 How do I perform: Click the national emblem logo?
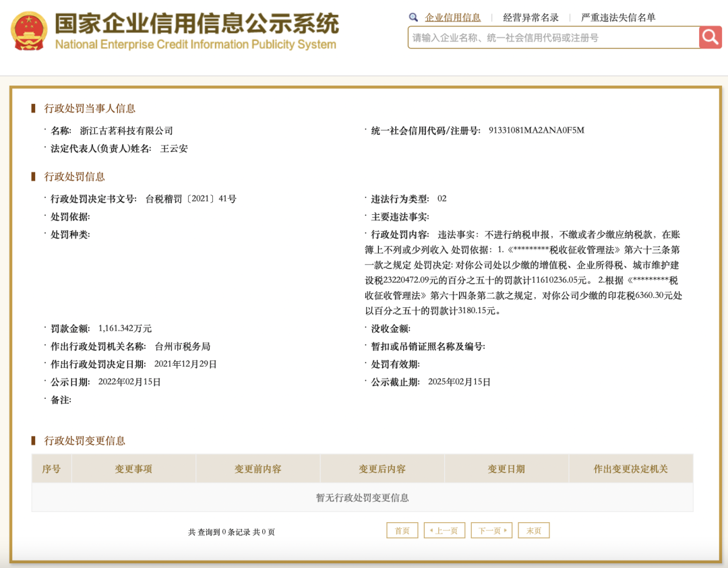pyautogui.click(x=29, y=31)
